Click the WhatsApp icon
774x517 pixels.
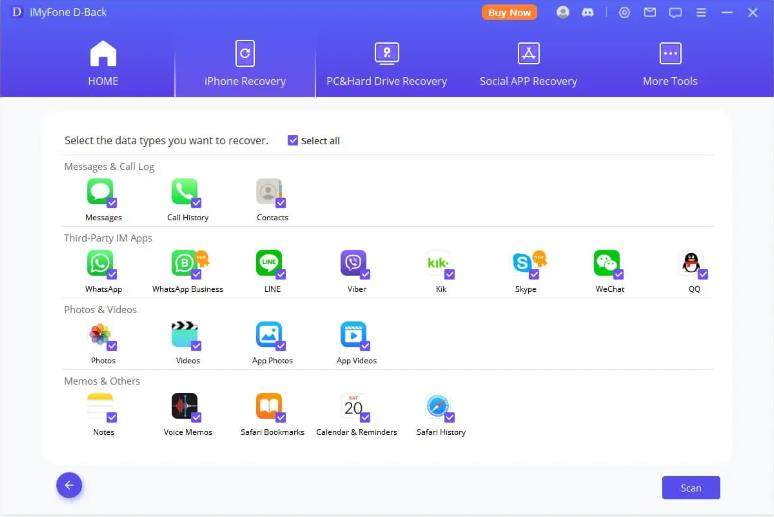pyautogui.click(x=100, y=263)
